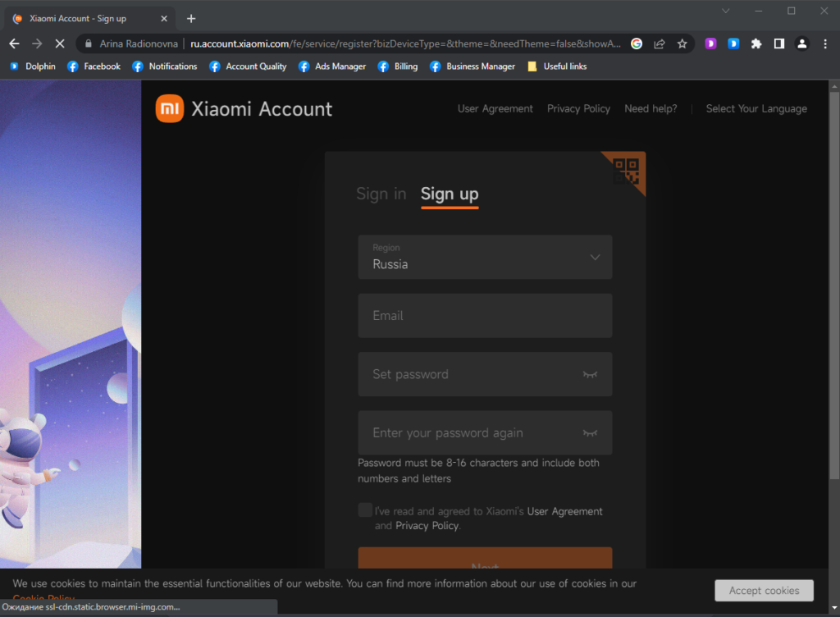Click the Google icon in the address bar
This screenshot has width=840, height=617.
(637, 44)
